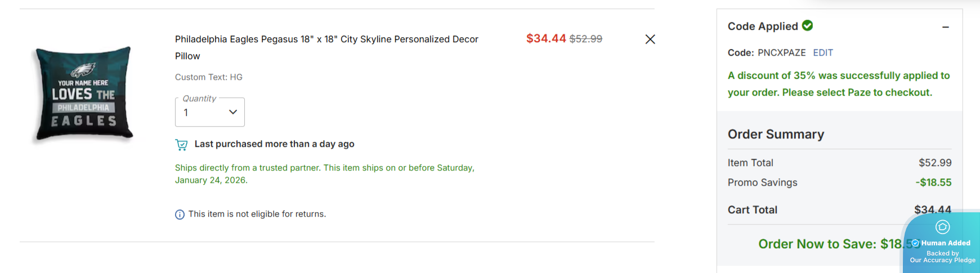Click the Promo Savings -$18.55 amount
This screenshot has width=980, height=273.
933,182
